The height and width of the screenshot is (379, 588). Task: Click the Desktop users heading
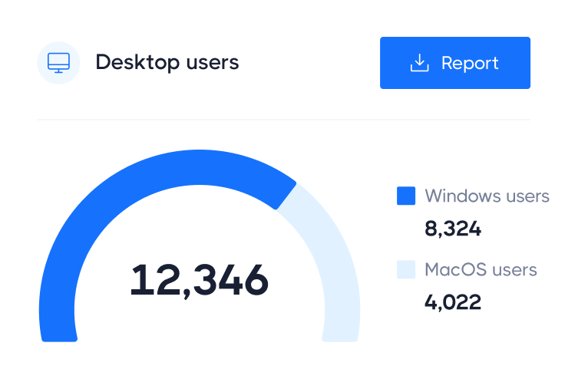coord(167,62)
